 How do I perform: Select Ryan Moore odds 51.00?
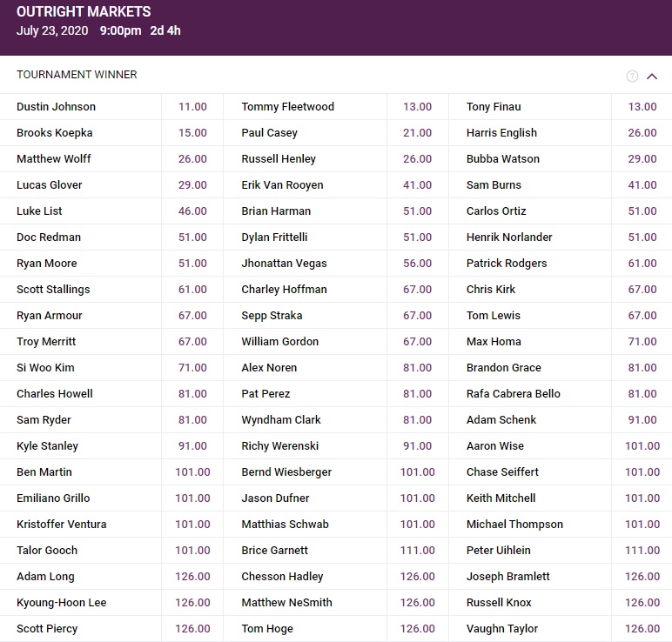coord(192,264)
